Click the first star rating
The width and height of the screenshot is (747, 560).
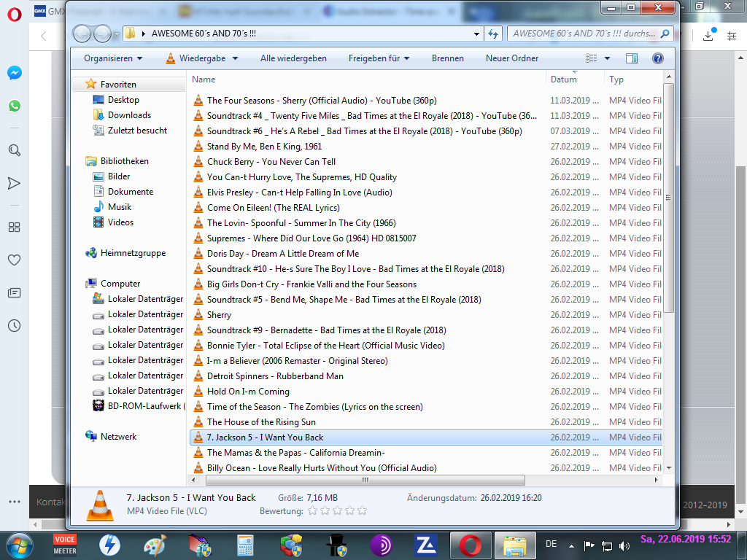coord(312,511)
